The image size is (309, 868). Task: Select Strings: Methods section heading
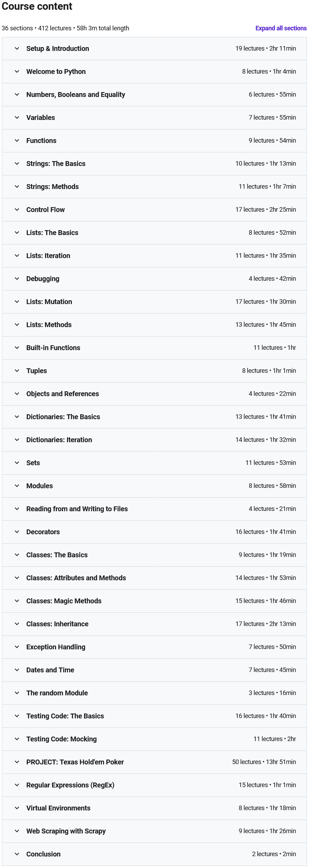[x=52, y=187]
